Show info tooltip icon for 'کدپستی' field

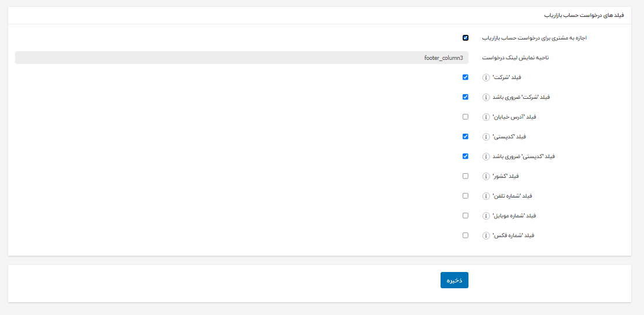486,137
